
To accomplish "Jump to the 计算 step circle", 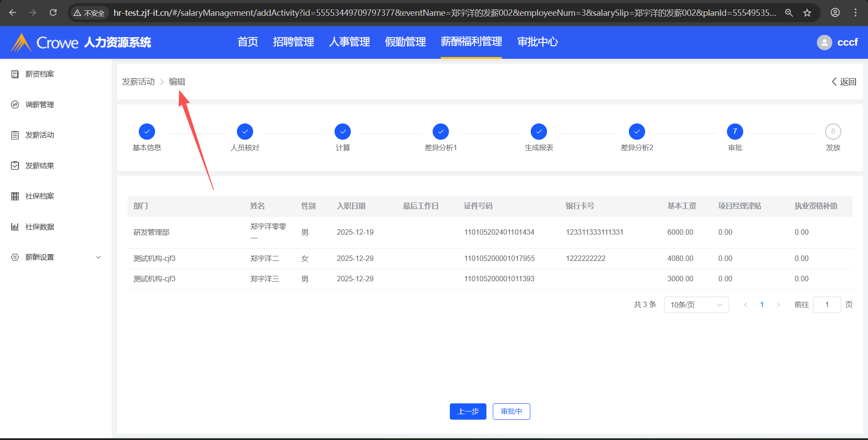I will tap(343, 132).
